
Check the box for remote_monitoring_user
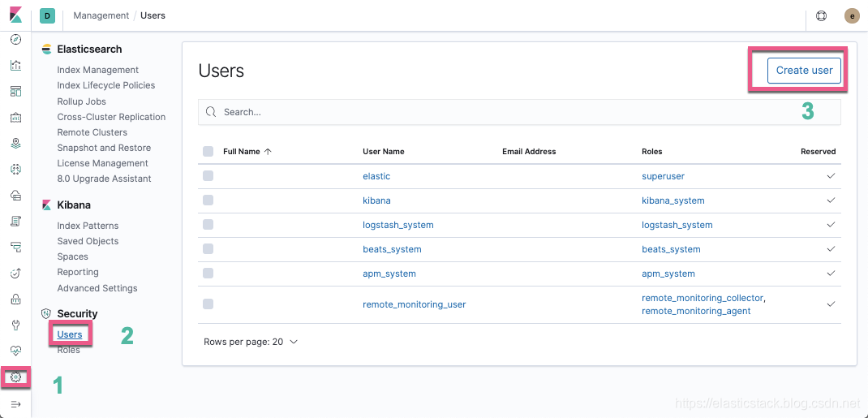[x=208, y=304]
